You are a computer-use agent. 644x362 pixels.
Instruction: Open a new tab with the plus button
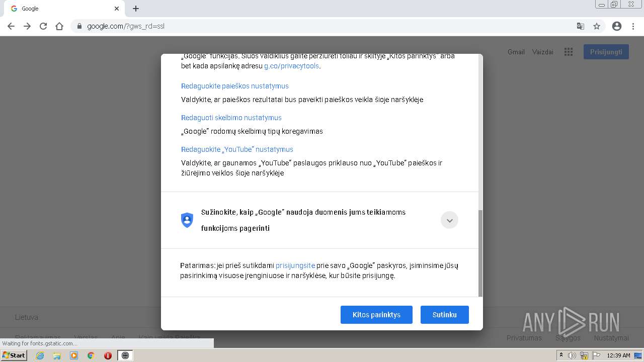[136, 9]
